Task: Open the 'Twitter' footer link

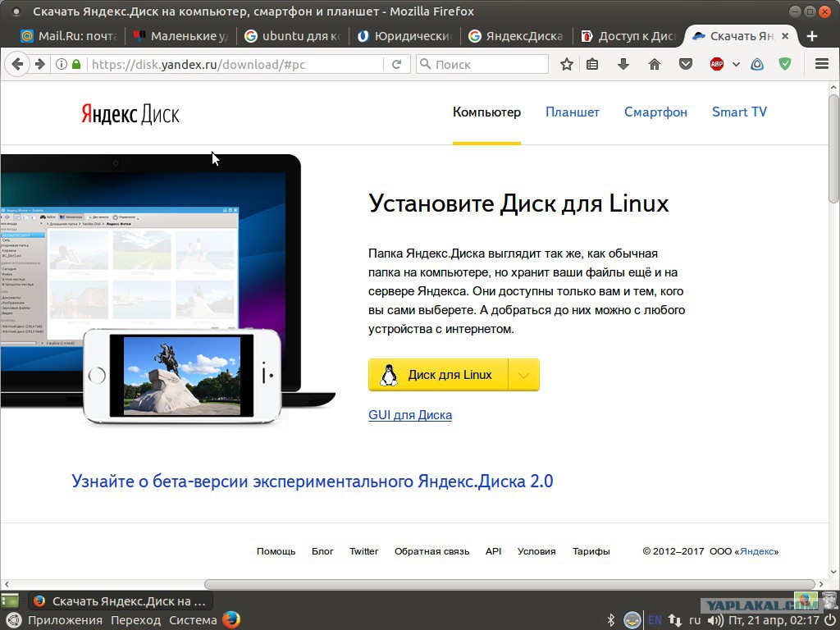Action: click(x=363, y=551)
